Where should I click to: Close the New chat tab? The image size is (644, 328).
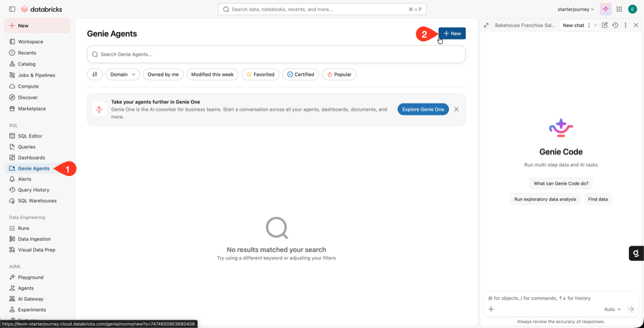[x=596, y=26]
